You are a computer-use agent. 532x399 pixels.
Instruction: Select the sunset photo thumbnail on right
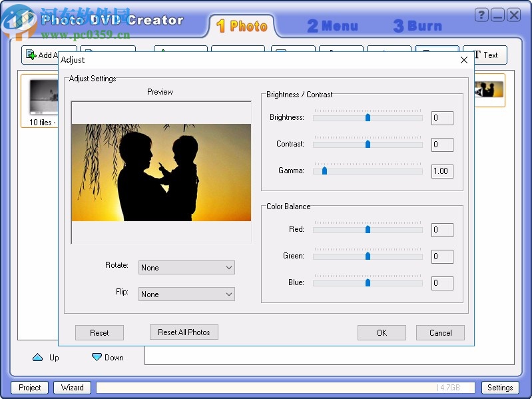click(489, 89)
